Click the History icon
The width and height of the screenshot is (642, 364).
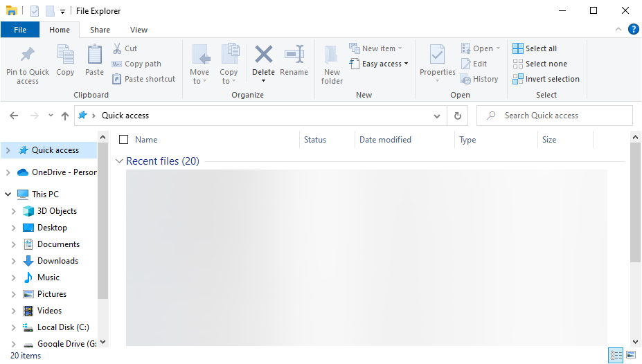tap(465, 79)
